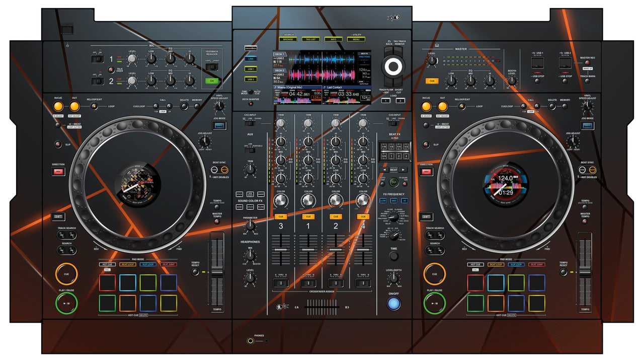Click the browser rotary selector

[394, 65]
